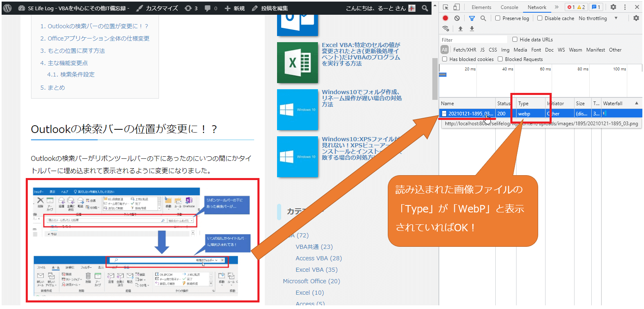The height and width of the screenshot is (309, 644).
Task: Open the DevTools three-dot customize menu
Action: click(x=625, y=7)
